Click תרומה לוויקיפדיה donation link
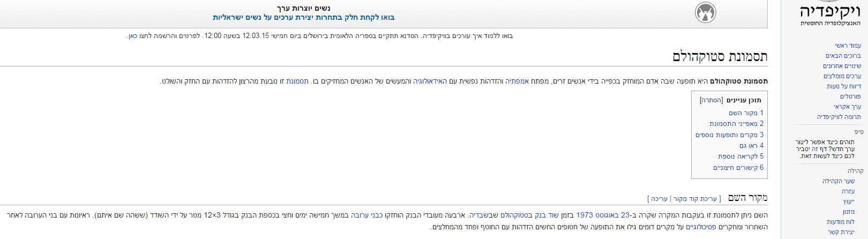This screenshot has width=868, height=239. coord(839,117)
